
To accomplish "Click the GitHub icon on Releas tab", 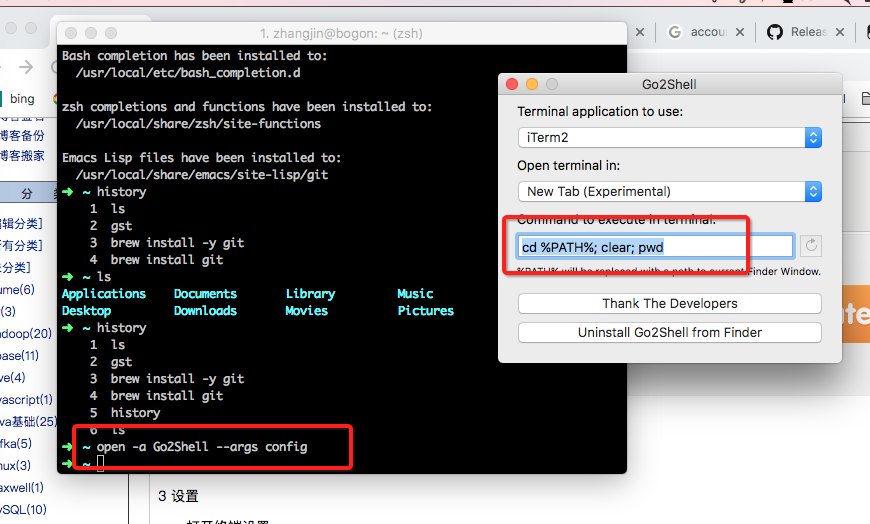I will tap(775, 32).
